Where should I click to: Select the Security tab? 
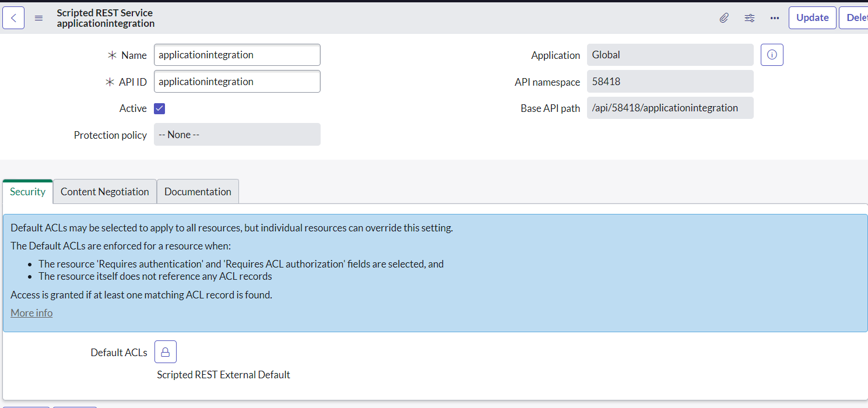pos(27,191)
